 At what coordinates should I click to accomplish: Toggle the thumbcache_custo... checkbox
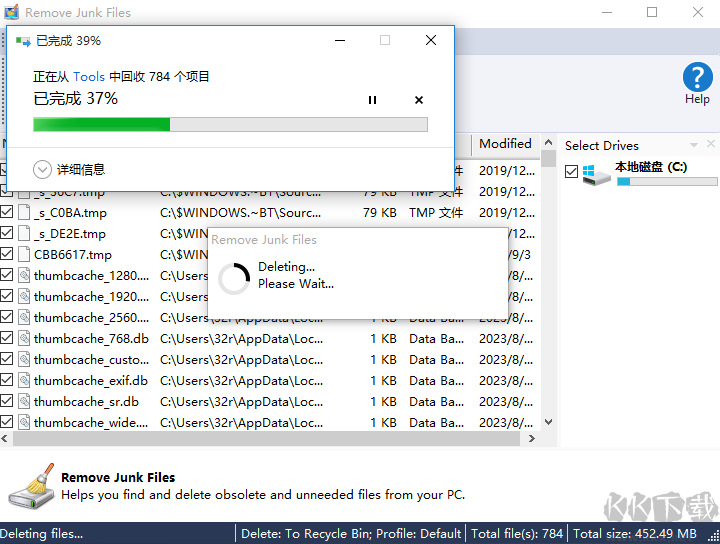6,359
